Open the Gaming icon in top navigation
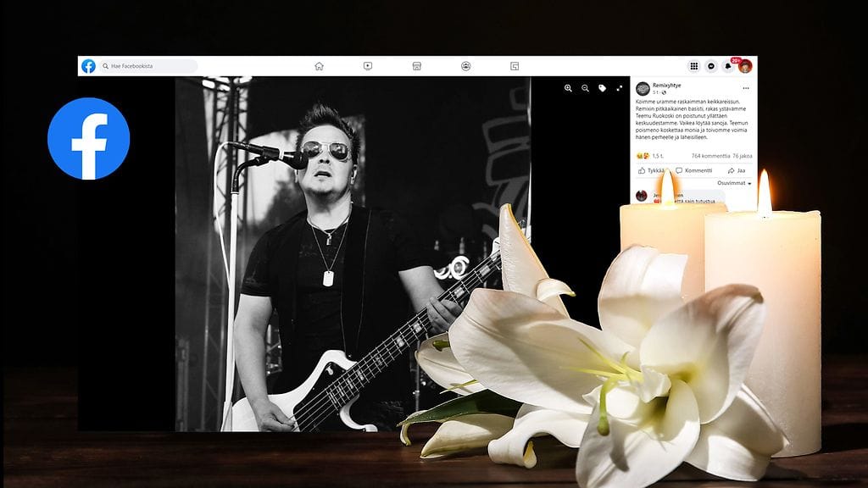868x488 pixels. (x=515, y=66)
